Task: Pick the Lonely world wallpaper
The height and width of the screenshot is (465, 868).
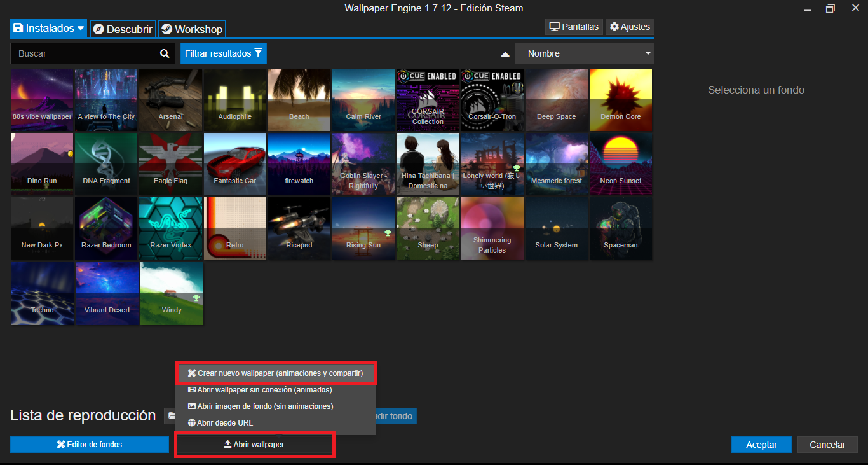Action: pyautogui.click(x=492, y=165)
